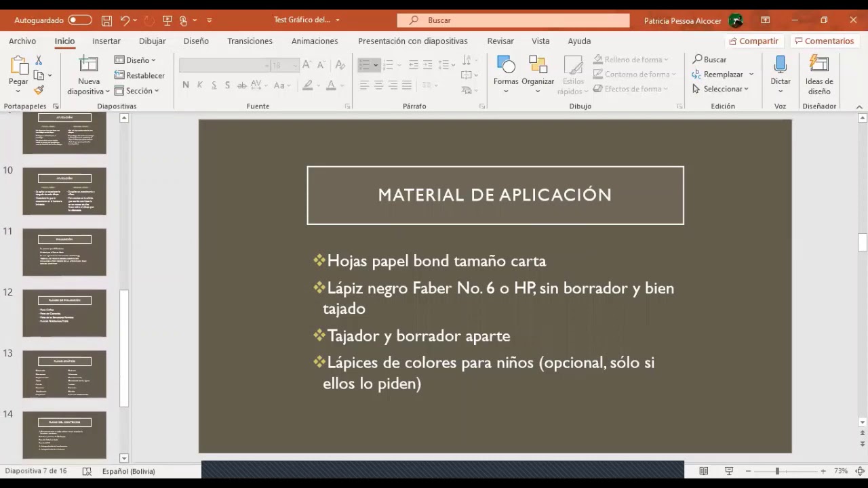The width and height of the screenshot is (868, 488).
Task: Click the Dictar microphone icon
Action: pos(781,65)
